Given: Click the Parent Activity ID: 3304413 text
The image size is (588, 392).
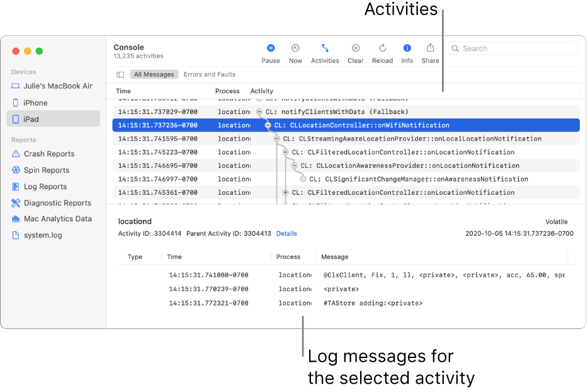Looking at the screenshot, I should (229, 234).
